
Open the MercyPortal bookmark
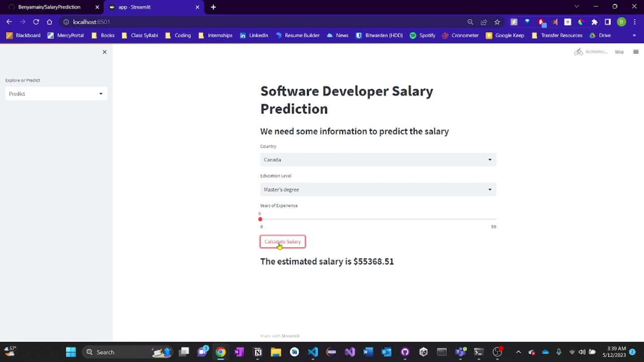tap(65, 36)
